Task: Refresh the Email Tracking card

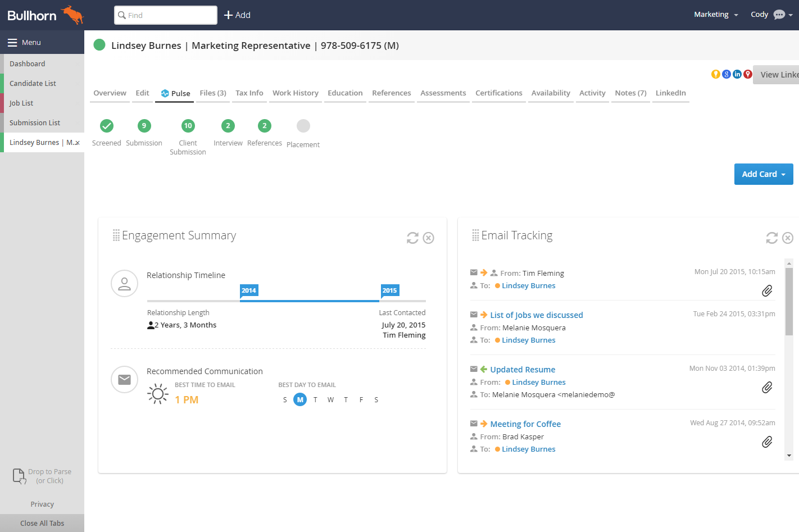Action: pos(771,238)
